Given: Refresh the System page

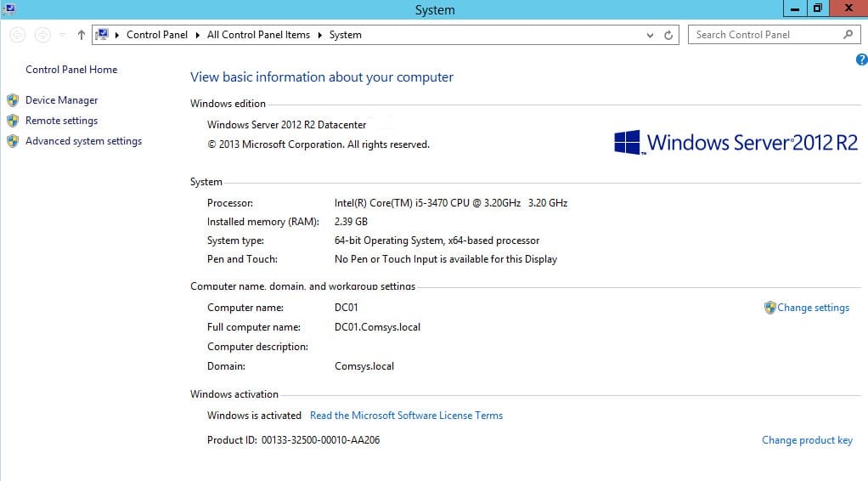Looking at the screenshot, I should 668,35.
